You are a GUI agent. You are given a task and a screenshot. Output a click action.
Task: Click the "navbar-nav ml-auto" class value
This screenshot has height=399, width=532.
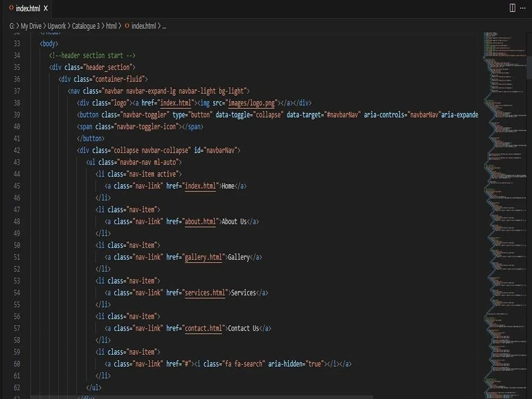[147, 162]
